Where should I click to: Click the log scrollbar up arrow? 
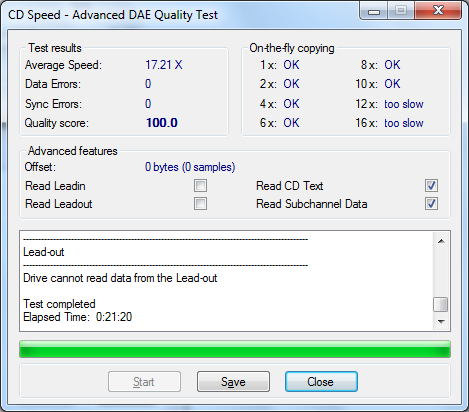(441, 241)
